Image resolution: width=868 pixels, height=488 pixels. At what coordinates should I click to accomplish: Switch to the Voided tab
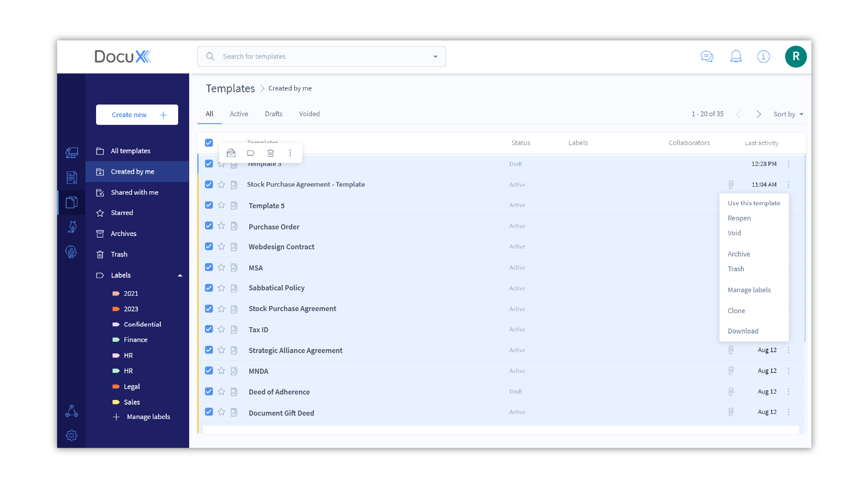[309, 114]
